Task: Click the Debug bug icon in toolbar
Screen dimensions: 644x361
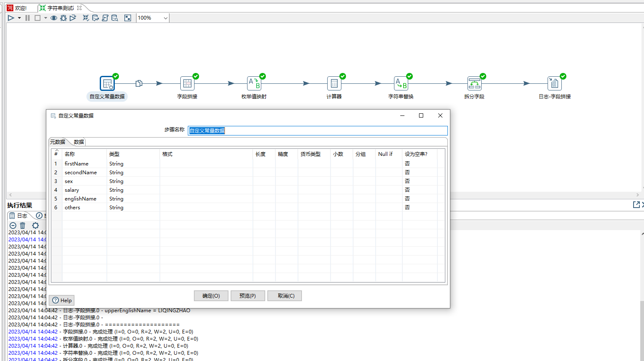Action: (63, 18)
